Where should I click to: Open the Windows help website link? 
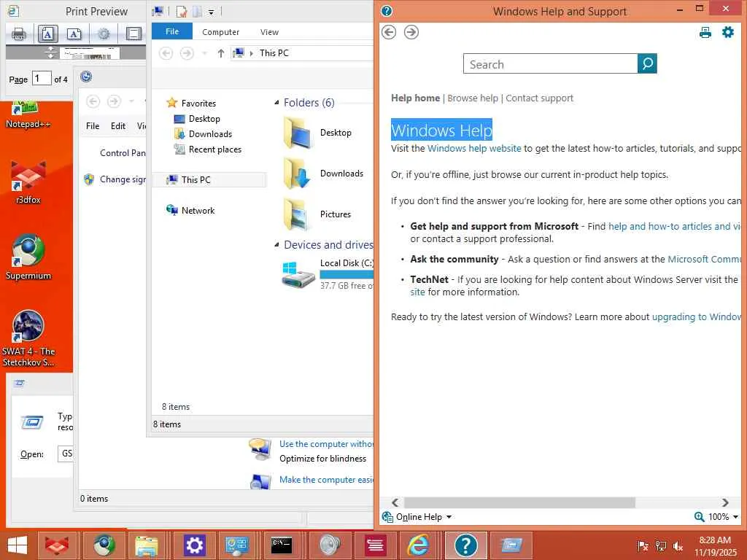coord(474,148)
